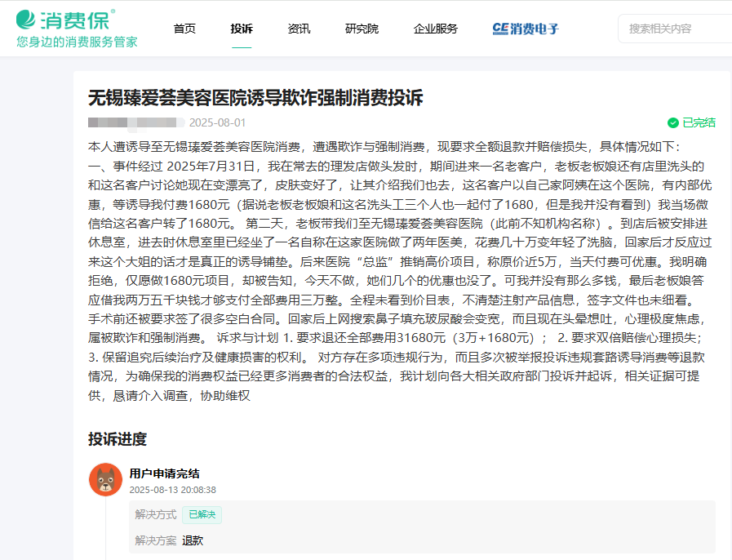Viewport: 732px width, 560px height.
Task: Open 企业服务 in the navigation bar
Action: coord(436,29)
